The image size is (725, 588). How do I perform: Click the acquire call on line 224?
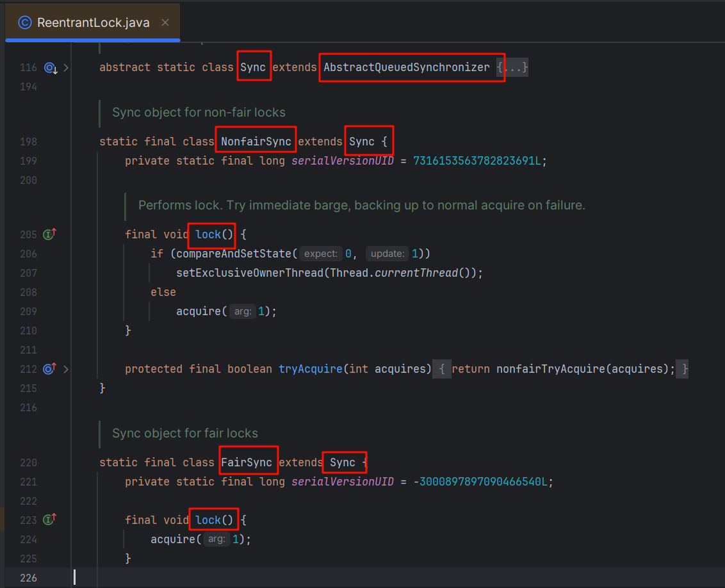[173, 539]
